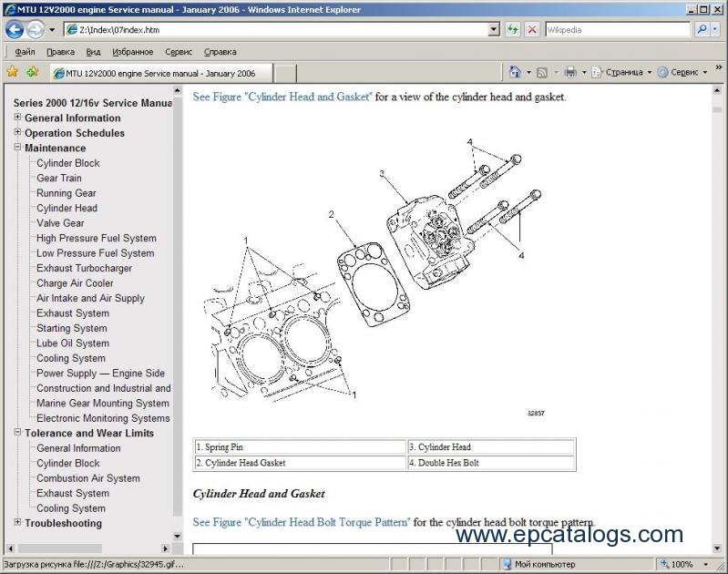
Task: Click the Add to Favorites icon
Action: 32,72
